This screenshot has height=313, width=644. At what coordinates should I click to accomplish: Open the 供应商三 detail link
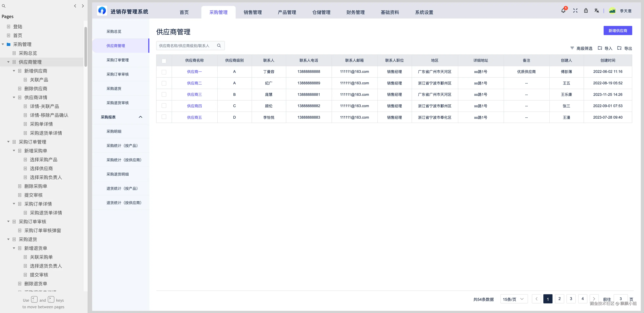pos(194,94)
